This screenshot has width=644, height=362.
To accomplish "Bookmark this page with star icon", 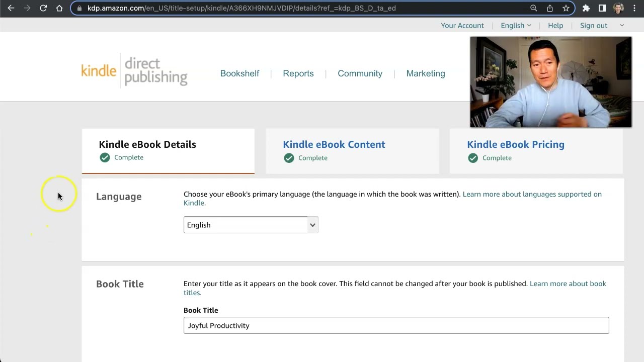I will (566, 8).
